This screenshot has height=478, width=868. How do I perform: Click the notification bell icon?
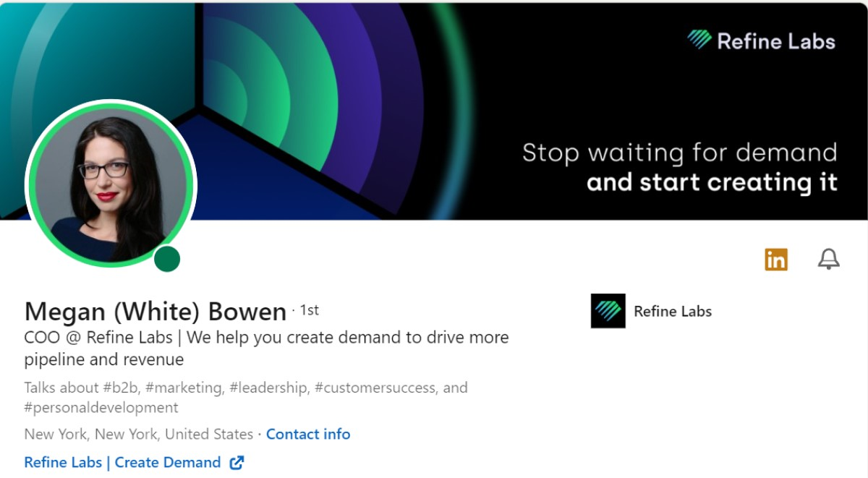click(828, 259)
